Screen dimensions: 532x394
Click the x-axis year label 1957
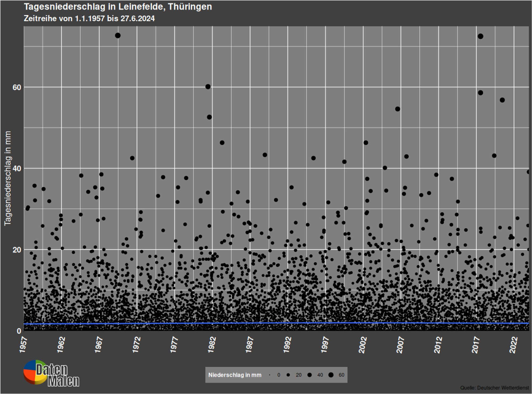tap(23, 345)
